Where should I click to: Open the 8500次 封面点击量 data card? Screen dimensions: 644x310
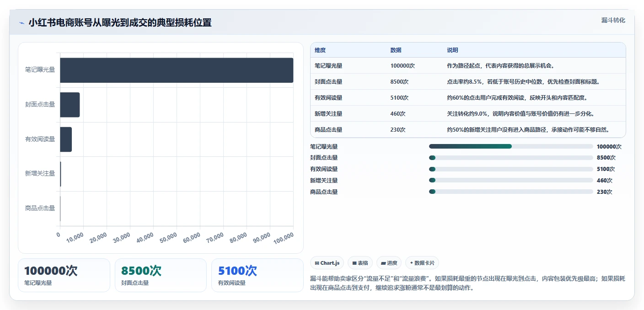point(161,275)
